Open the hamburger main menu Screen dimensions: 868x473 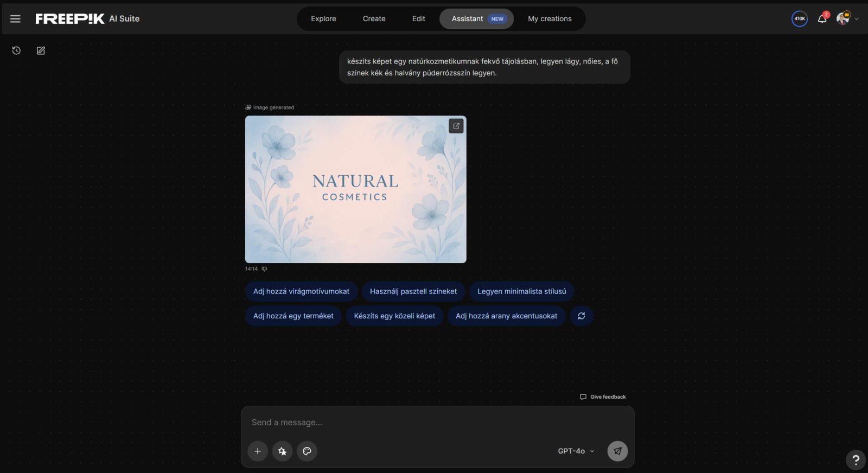click(x=15, y=19)
